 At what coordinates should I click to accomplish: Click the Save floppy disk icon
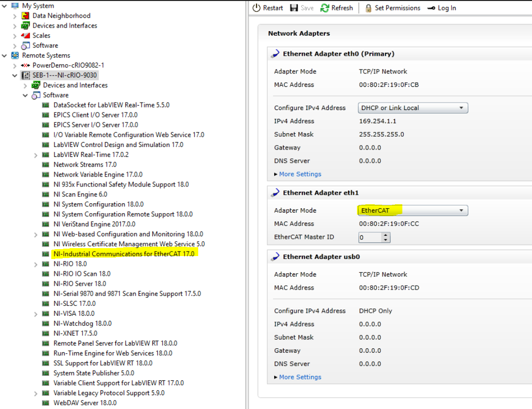294,8
